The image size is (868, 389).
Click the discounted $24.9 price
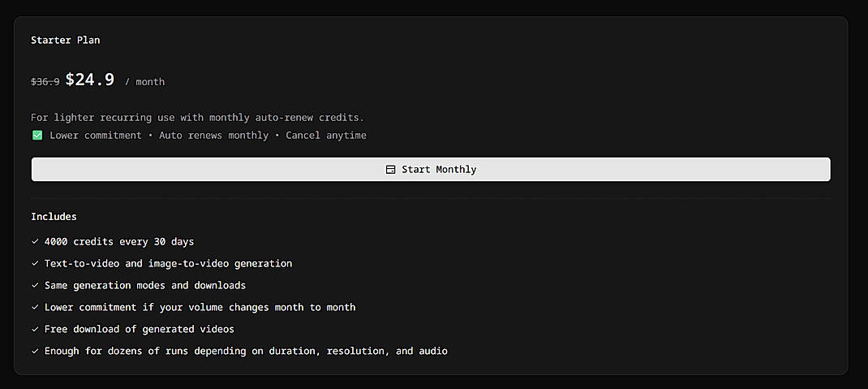pyautogui.click(x=90, y=80)
